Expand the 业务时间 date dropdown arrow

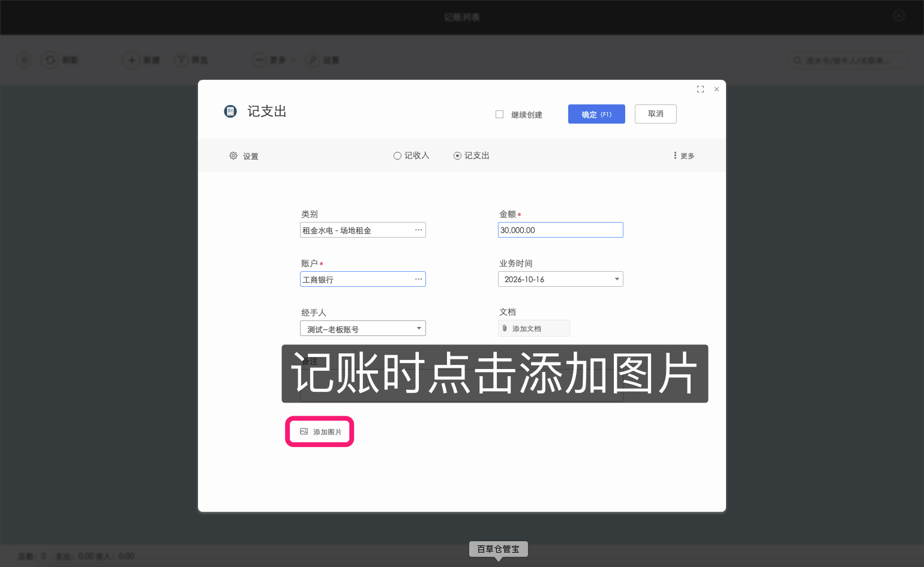pos(617,279)
